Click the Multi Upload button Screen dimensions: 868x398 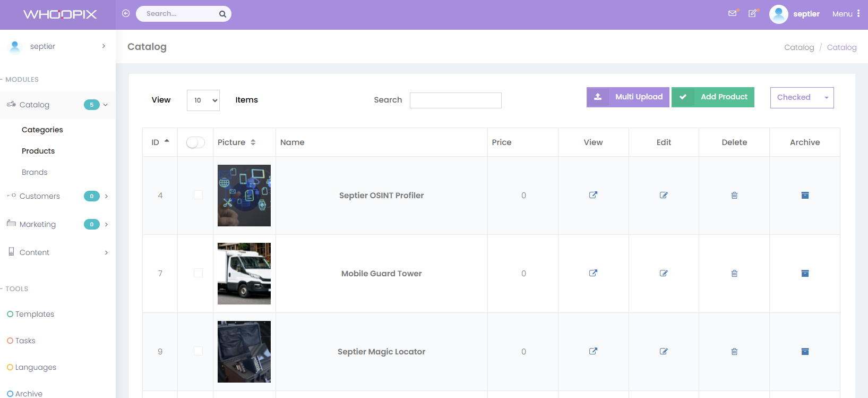pos(628,97)
